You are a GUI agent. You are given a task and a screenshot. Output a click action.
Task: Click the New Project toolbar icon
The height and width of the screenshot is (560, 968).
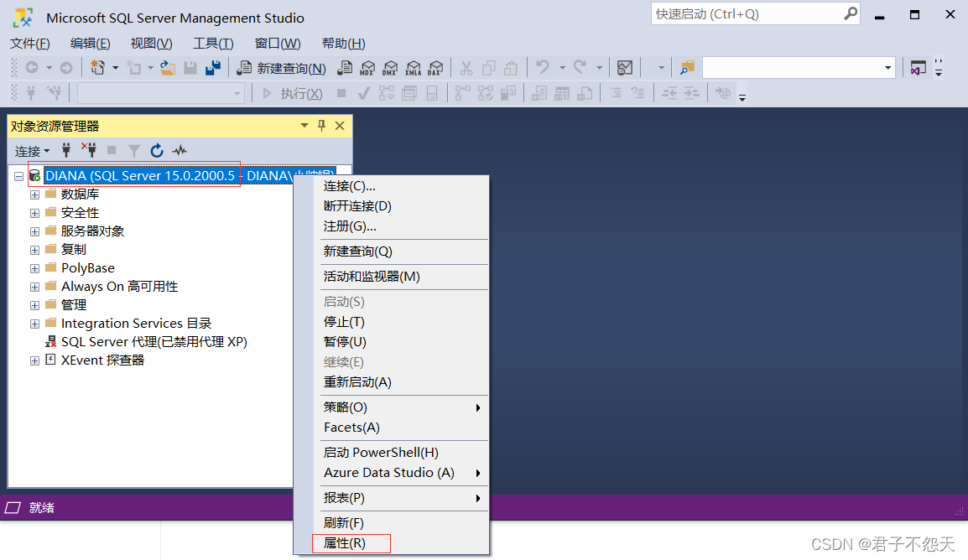click(97, 67)
